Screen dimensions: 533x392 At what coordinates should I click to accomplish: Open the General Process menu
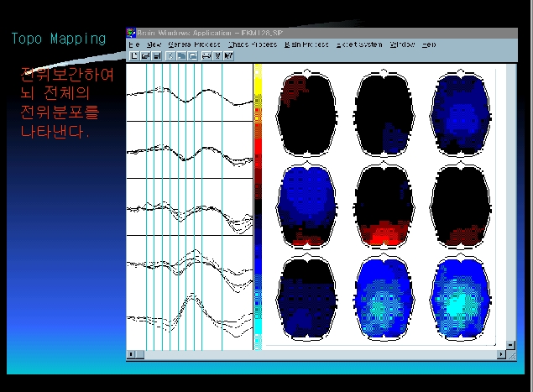point(195,44)
